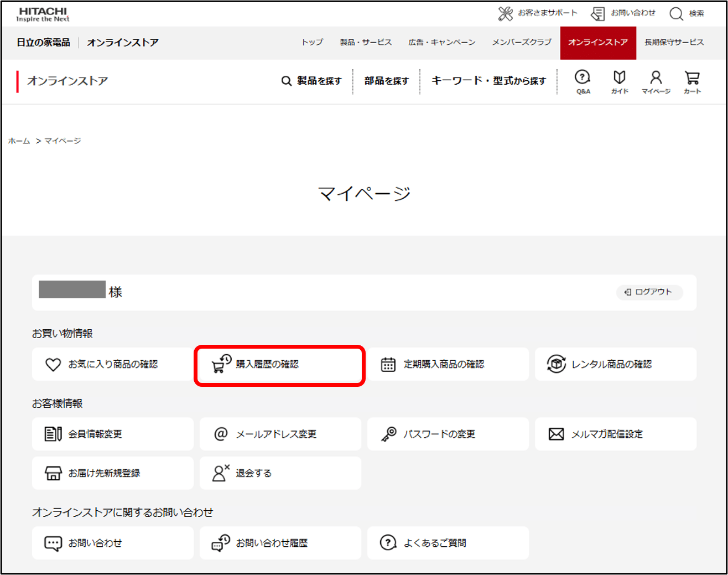Select the オンラインストア red tab

pyautogui.click(x=597, y=43)
